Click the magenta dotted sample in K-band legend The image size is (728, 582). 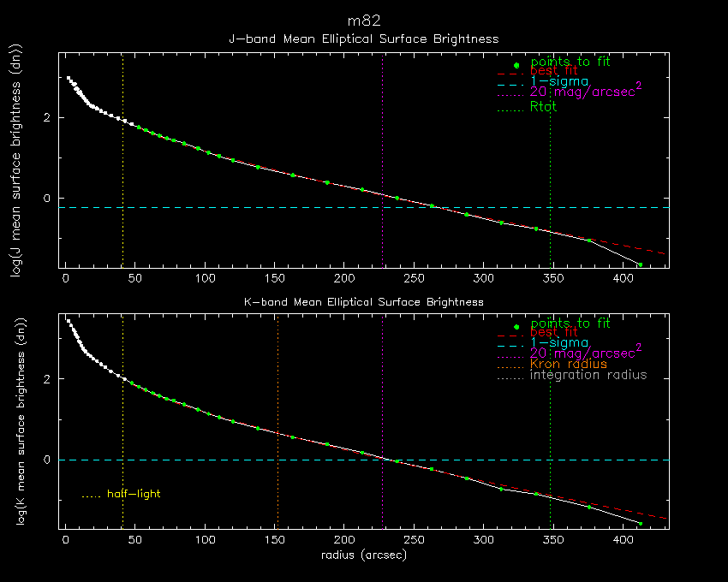tap(510, 353)
